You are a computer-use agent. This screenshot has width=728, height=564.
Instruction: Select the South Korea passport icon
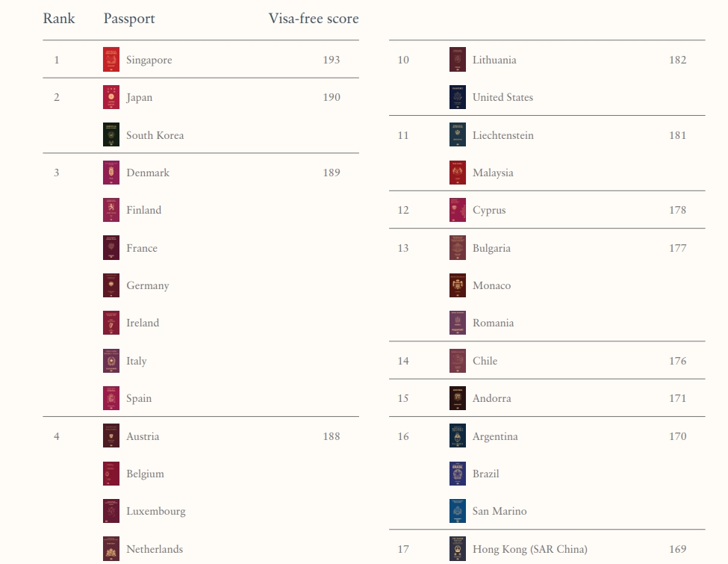(x=111, y=135)
